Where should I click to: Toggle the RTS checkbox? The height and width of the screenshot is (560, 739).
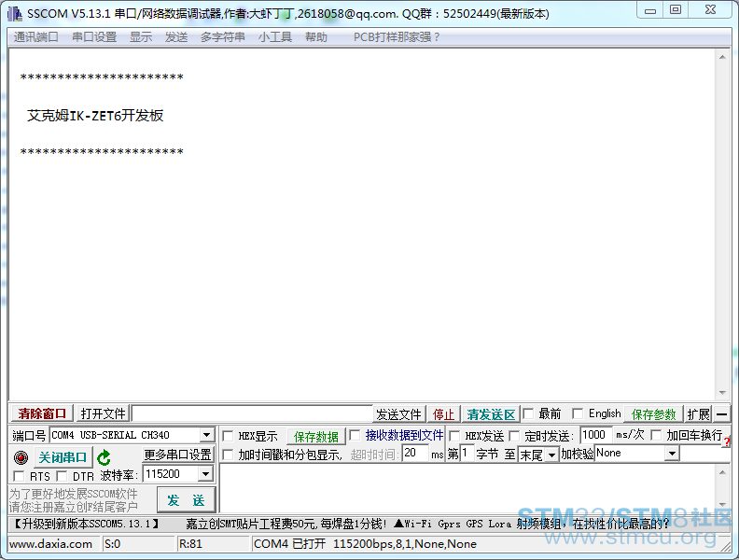coord(19,476)
